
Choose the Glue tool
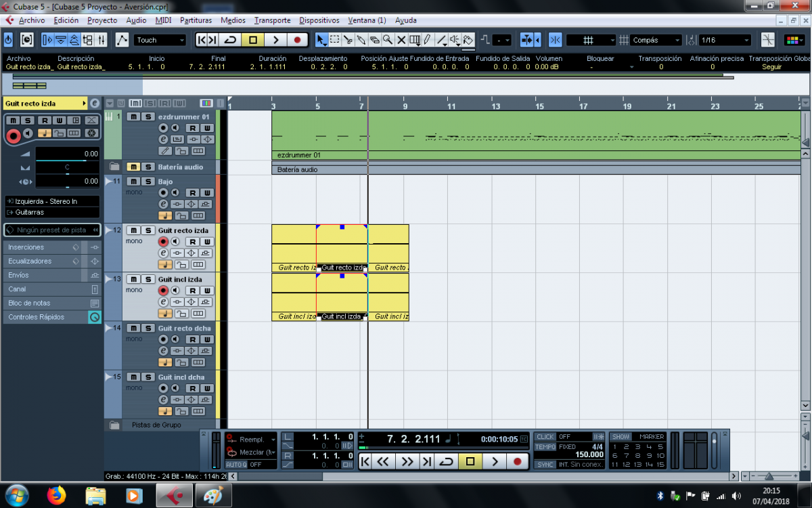point(361,40)
